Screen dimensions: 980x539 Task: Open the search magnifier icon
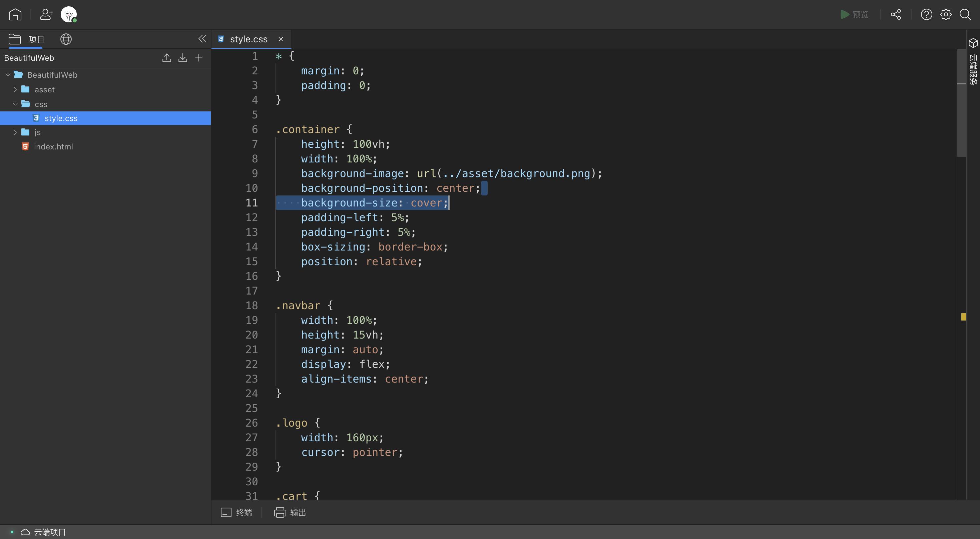coord(965,14)
